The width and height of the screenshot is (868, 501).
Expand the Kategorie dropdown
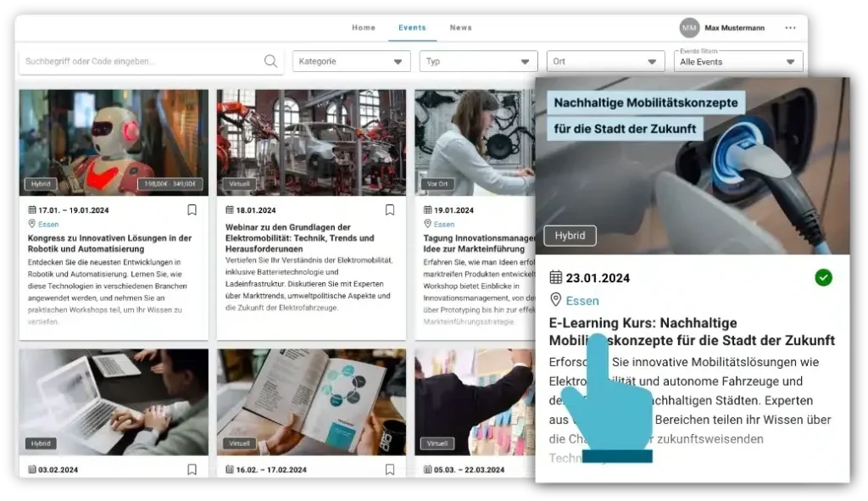[x=350, y=62]
